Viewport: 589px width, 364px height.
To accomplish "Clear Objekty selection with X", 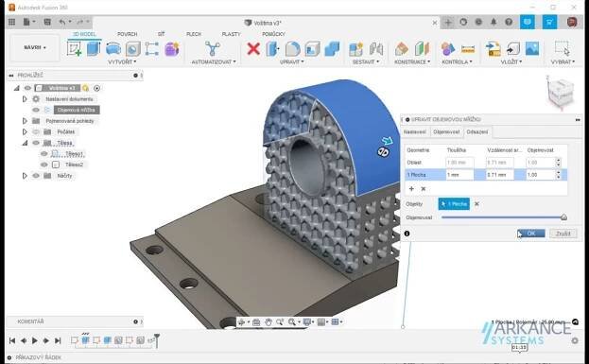I will click(x=476, y=204).
